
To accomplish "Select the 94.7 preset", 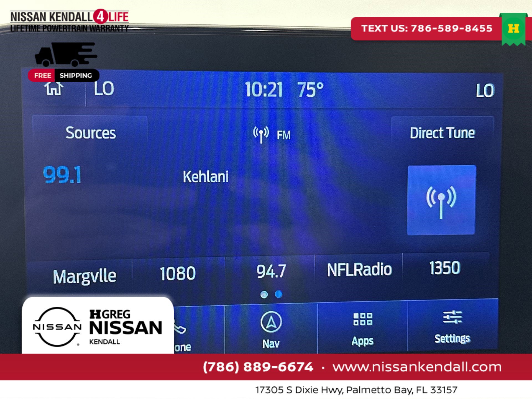I will coord(271,271).
